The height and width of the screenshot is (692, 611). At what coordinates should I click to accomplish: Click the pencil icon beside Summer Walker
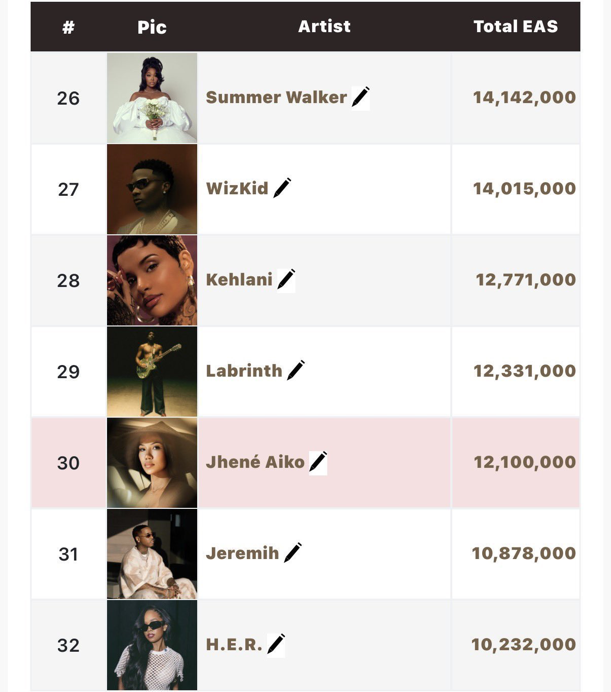[361, 97]
